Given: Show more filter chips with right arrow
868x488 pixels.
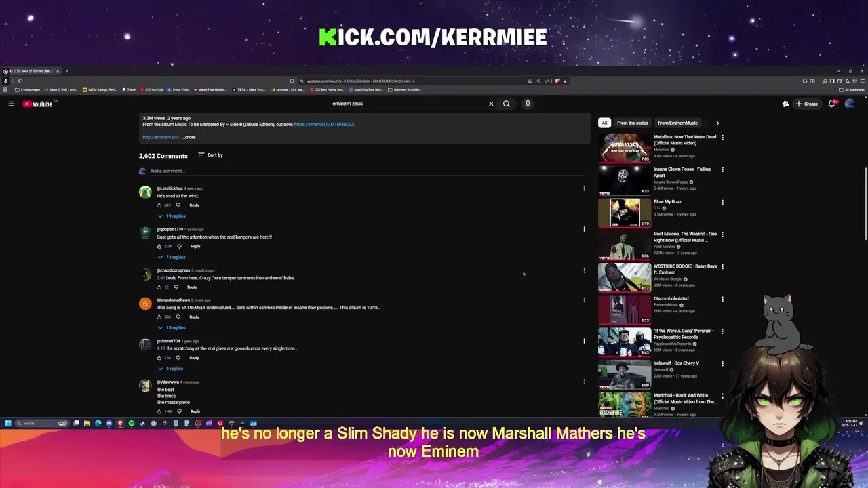Looking at the screenshot, I should pyautogui.click(x=717, y=123).
